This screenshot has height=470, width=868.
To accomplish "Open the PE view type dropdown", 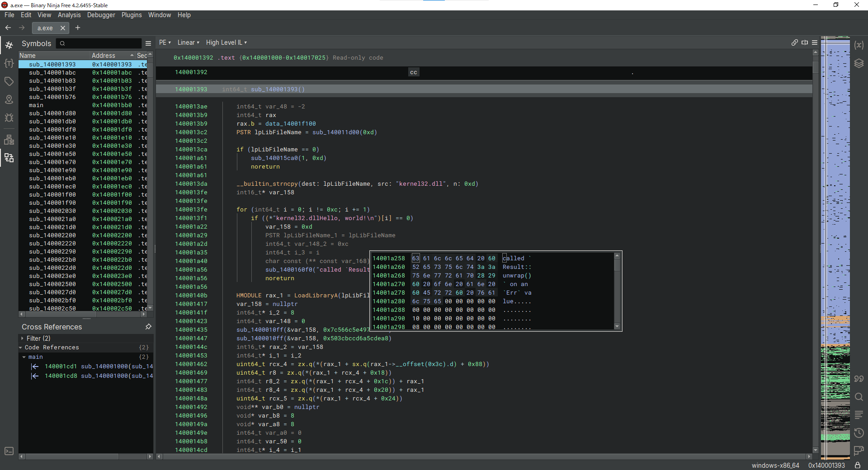I will tap(165, 42).
